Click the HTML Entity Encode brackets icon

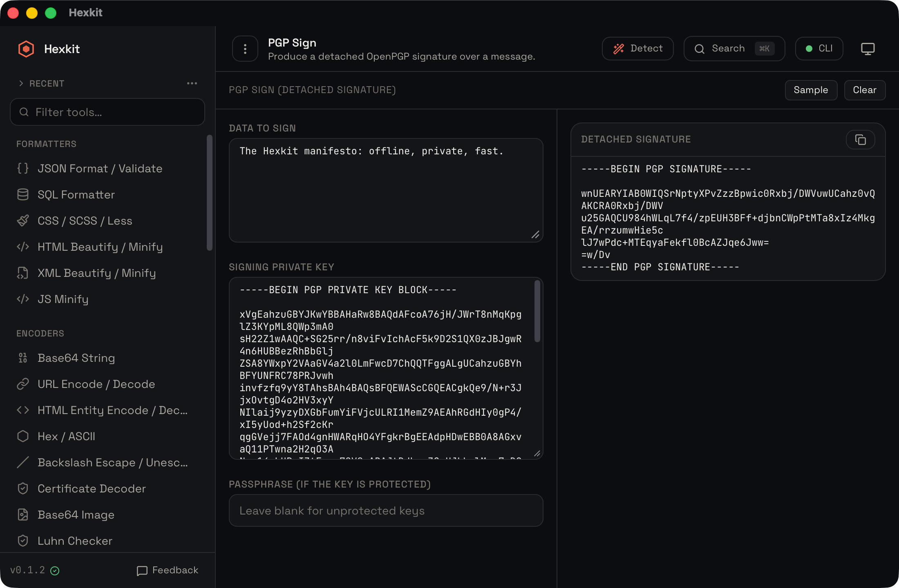(23, 410)
